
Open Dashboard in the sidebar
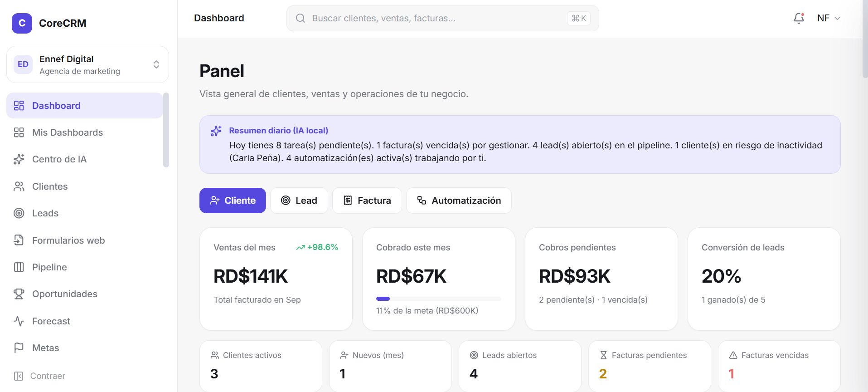point(84,106)
